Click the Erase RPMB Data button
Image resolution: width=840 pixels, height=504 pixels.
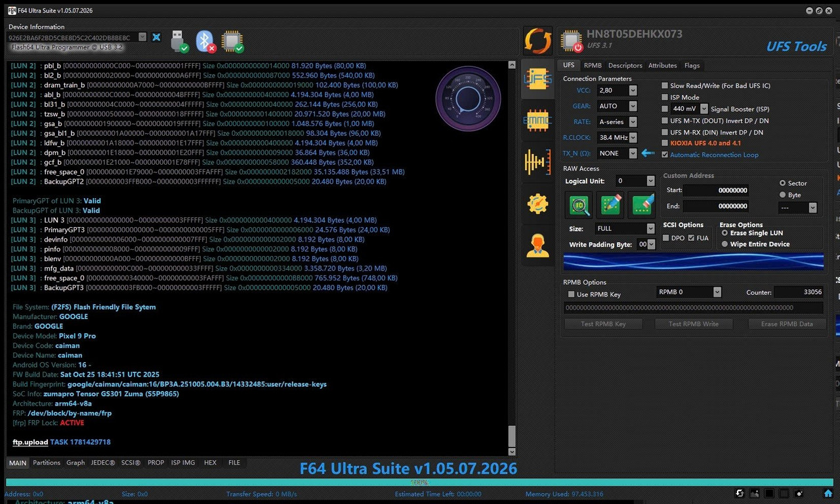coord(786,324)
